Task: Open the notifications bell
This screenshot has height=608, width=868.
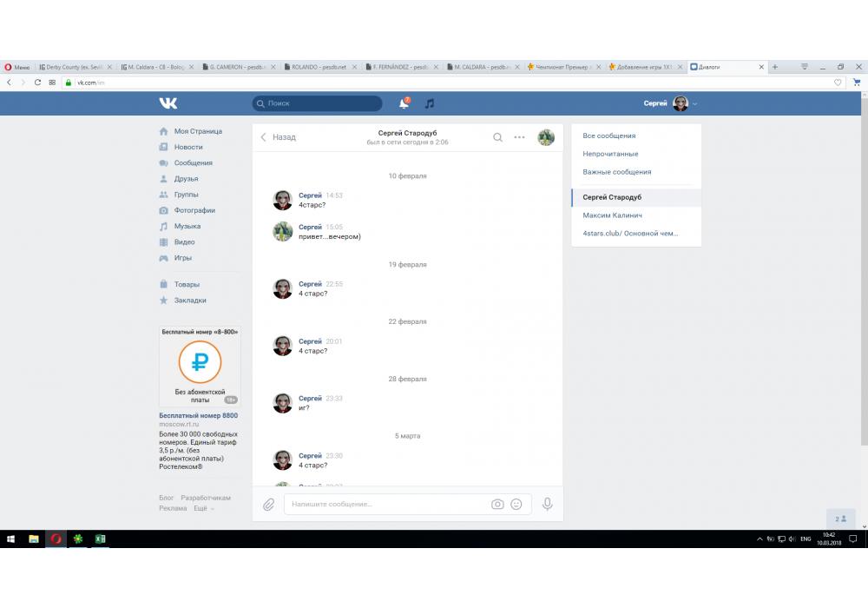Action: [x=404, y=103]
